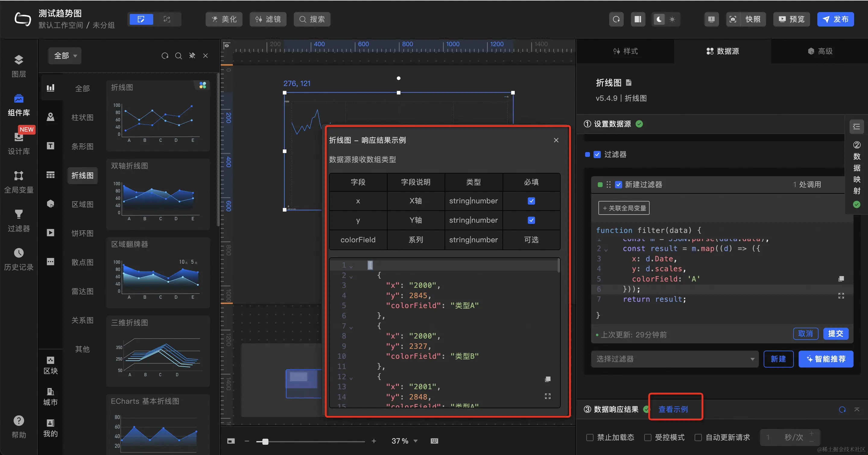Uncheck the 过滤器 checkbox
868x455 pixels.
[x=597, y=154]
